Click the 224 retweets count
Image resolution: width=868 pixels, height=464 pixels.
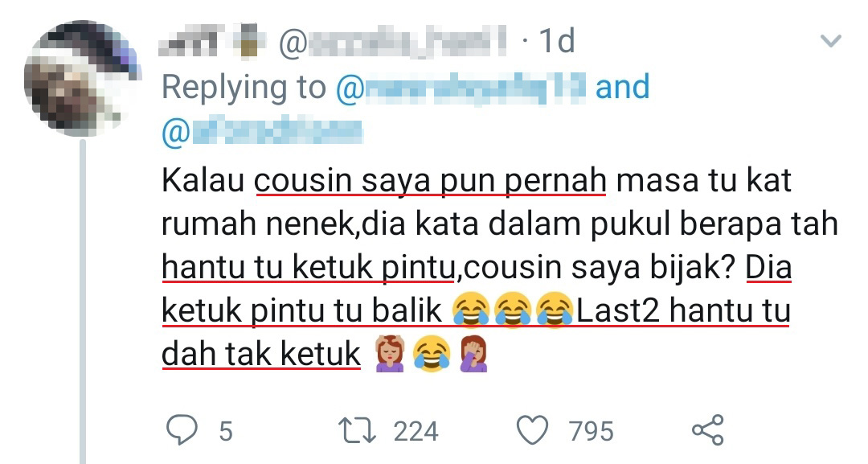pyautogui.click(x=416, y=431)
